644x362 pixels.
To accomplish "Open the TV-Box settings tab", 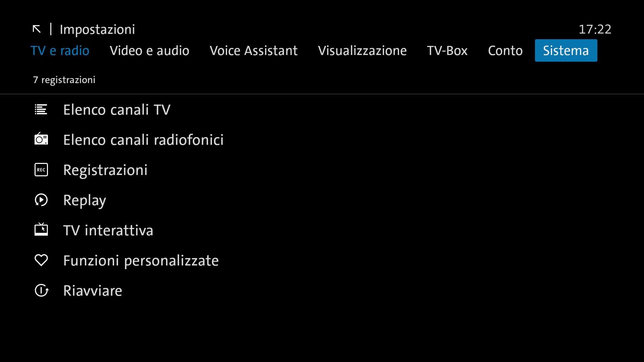I will 447,51.
